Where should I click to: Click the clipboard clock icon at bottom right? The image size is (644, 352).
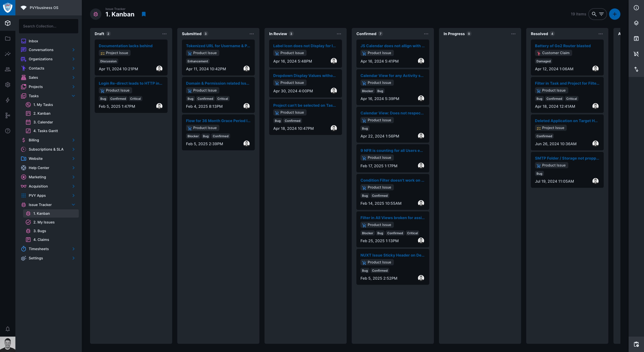point(636,344)
